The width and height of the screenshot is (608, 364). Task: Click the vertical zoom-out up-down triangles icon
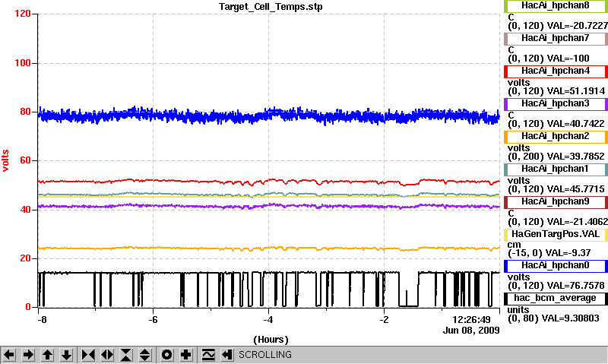144,355
